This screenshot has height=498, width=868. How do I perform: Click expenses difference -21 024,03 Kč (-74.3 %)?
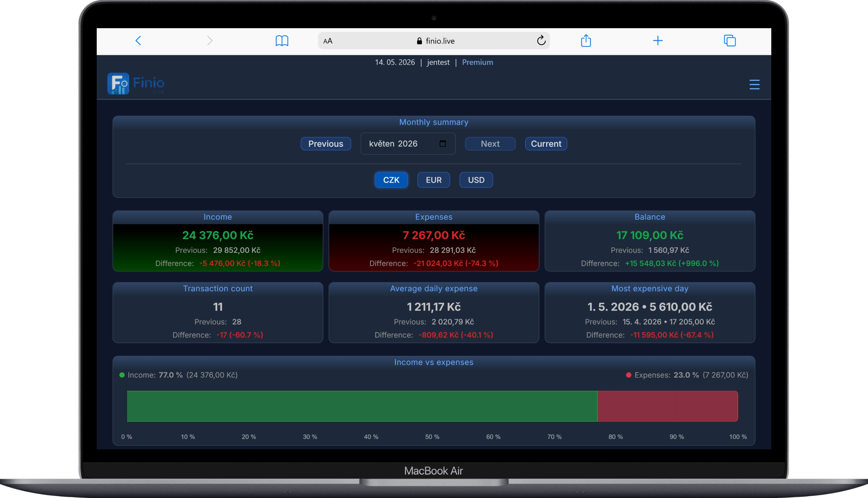[456, 263]
